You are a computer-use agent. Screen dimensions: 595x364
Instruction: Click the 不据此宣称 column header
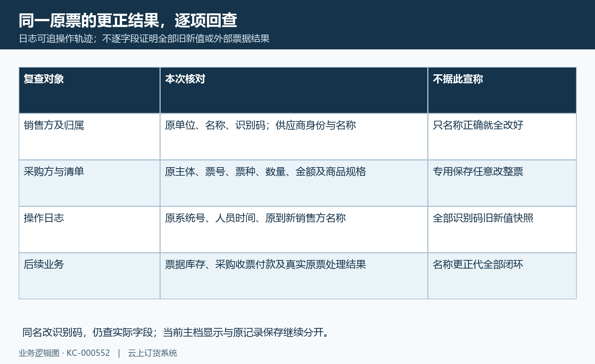pyautogui.click(x=502, y=90)
